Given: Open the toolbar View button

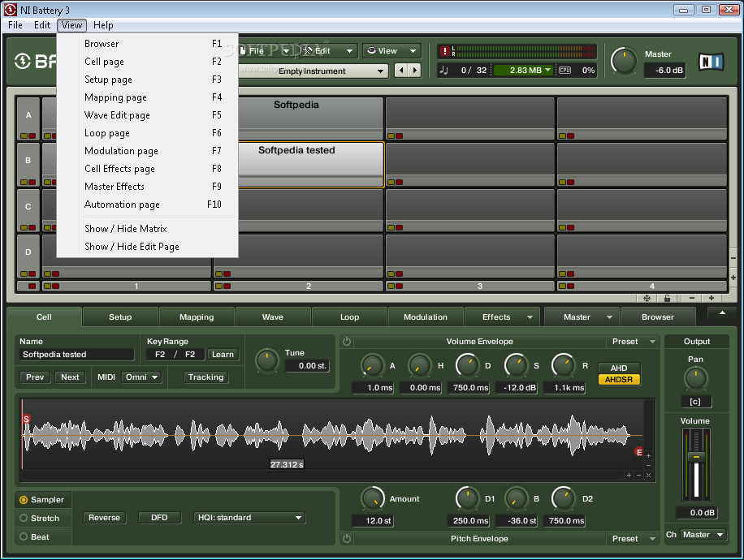Looking at the screenshot, I should [x=391, y=51].
